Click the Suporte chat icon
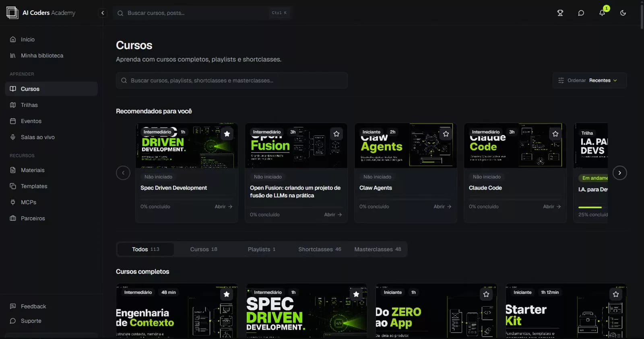The height and width of the screenshot is (339, 644). click(x=13, y=321)
